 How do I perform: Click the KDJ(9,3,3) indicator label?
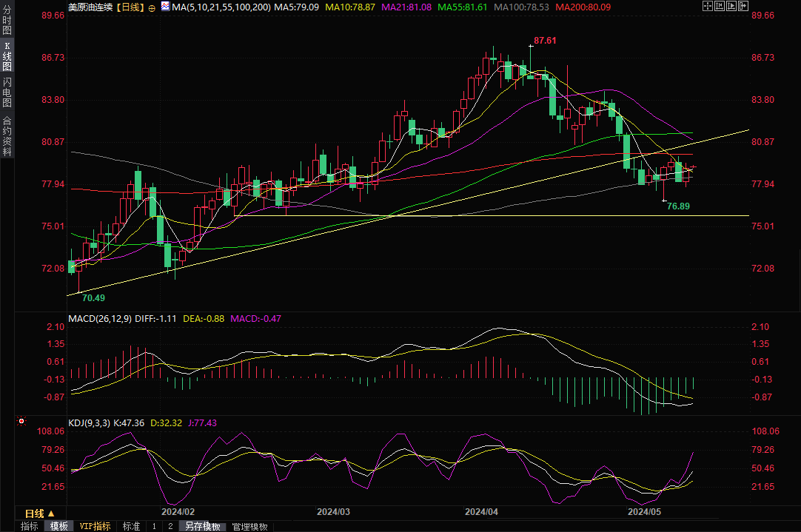point(89,423)
